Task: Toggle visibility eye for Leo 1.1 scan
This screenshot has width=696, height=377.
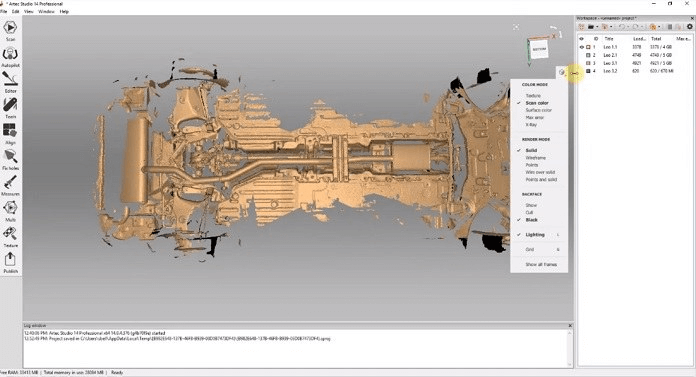Action: click(581, 47)
